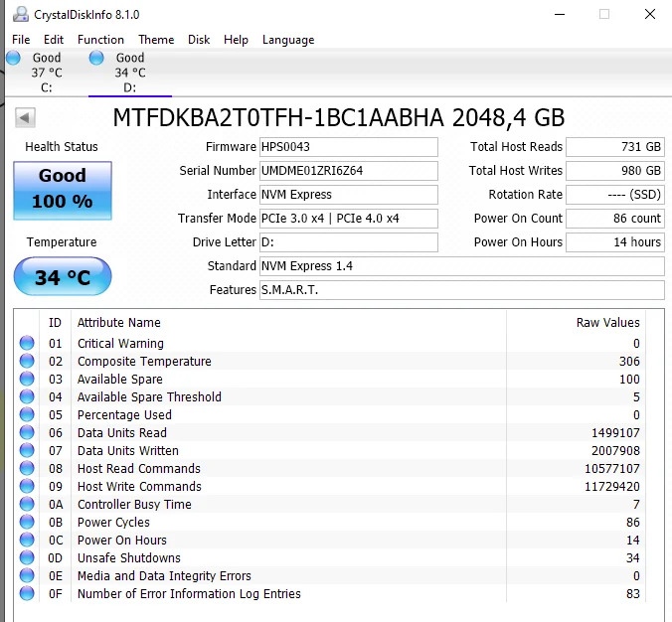Click the 34 °C temperature button
This screenshot has height=622, width=672.
(x=63, y=276)
